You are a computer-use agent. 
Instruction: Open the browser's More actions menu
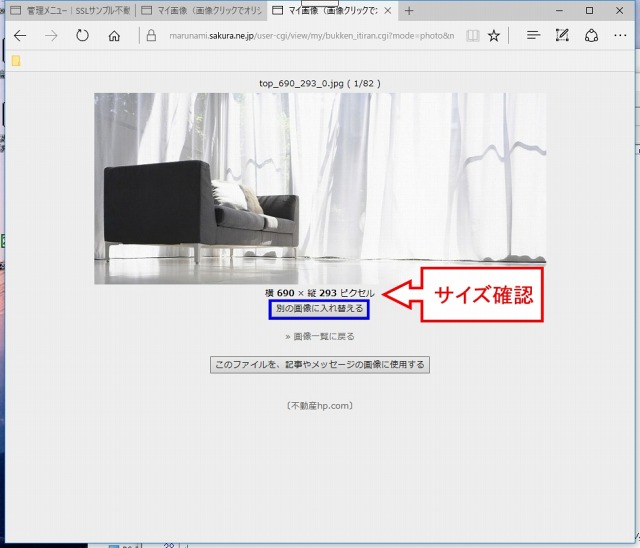point(620,36)
